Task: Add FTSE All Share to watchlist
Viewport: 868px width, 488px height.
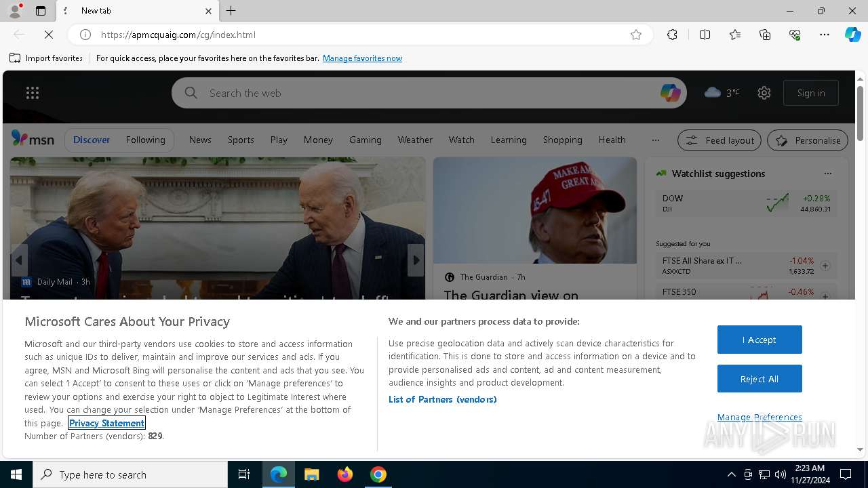Action: point(825,266)
